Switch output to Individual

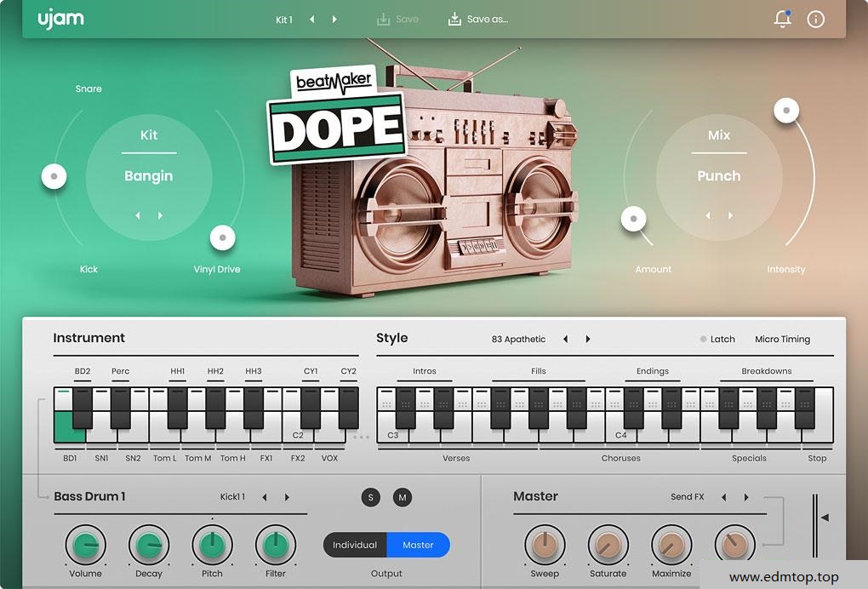(355, 545)
